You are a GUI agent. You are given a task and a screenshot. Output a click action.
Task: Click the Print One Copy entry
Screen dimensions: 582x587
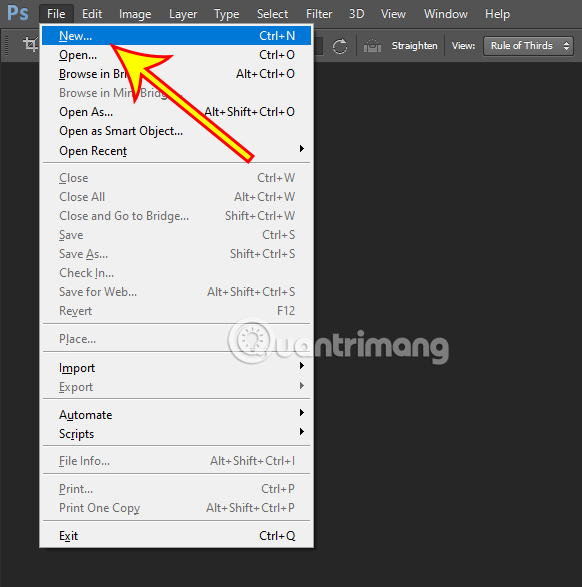tap(176, 508)
